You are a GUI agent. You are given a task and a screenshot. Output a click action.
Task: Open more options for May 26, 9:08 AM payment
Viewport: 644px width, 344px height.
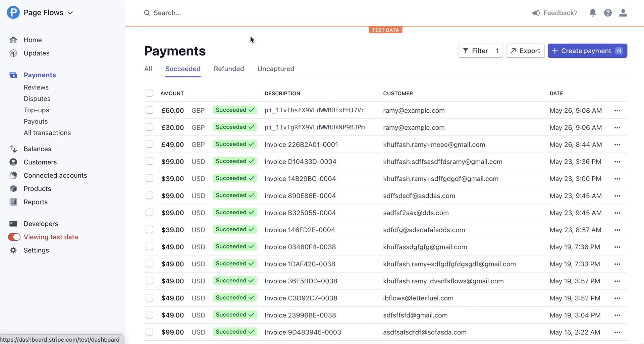point(617,111)
